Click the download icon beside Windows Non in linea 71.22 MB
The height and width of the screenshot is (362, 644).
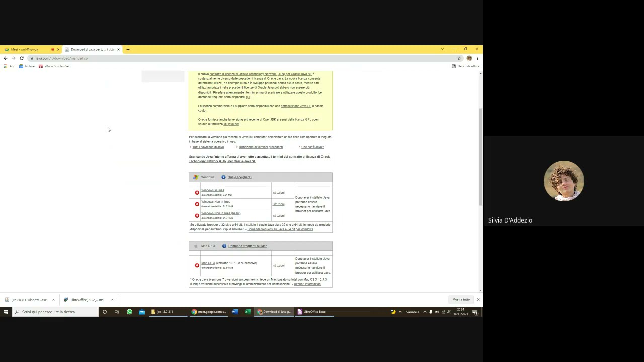[197, 204]
